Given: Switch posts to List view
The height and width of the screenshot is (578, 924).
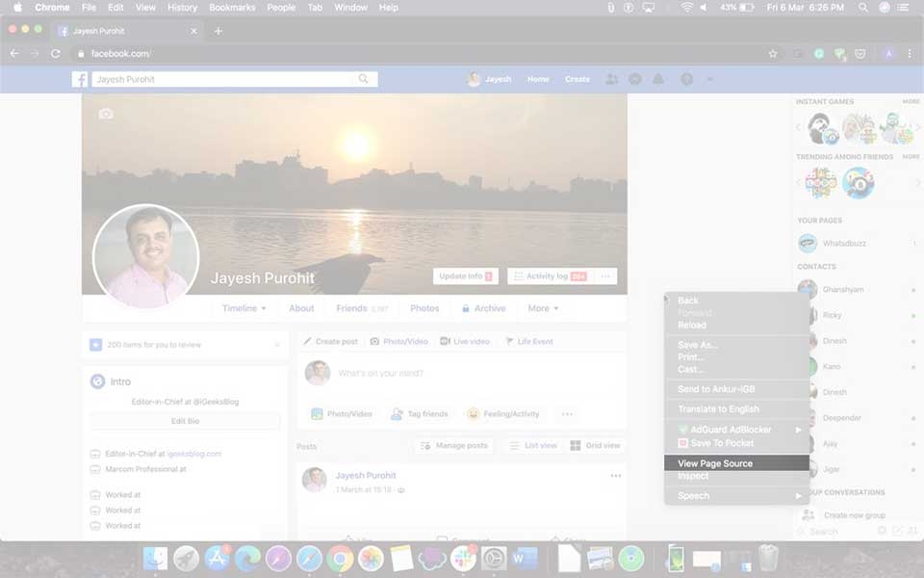Looking at the screenshot, I should (533, 445).
